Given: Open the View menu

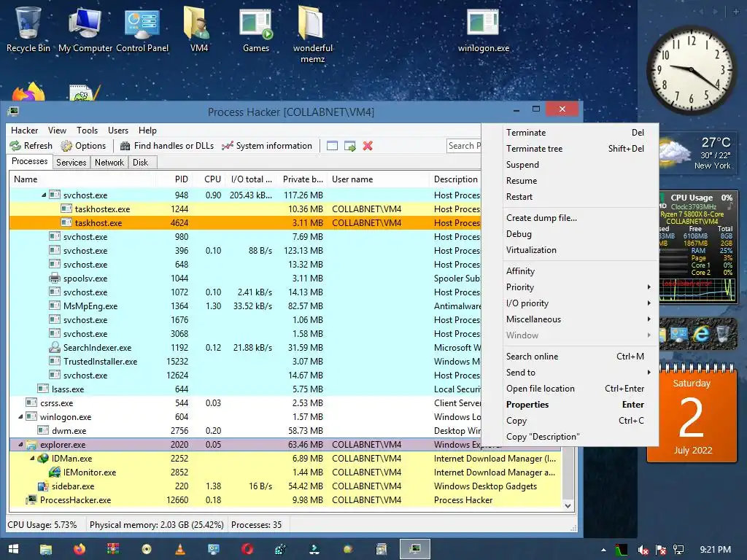Looking at the screenshot, I should click(x=57, y=131).
